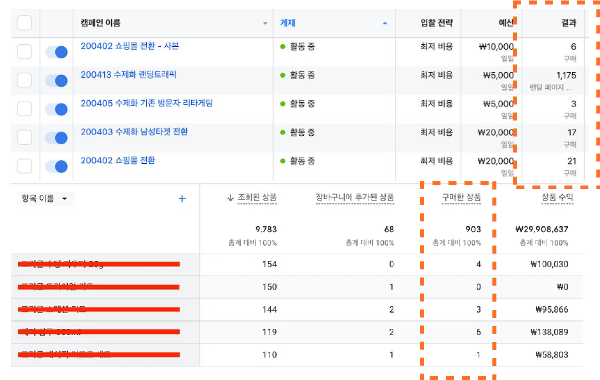Image resolution: width=600 pixels, height=380 pixels.
Task: Open campaign link 200405 수제화 기존 방문자 리타게팅
Action: click(147, 103)
